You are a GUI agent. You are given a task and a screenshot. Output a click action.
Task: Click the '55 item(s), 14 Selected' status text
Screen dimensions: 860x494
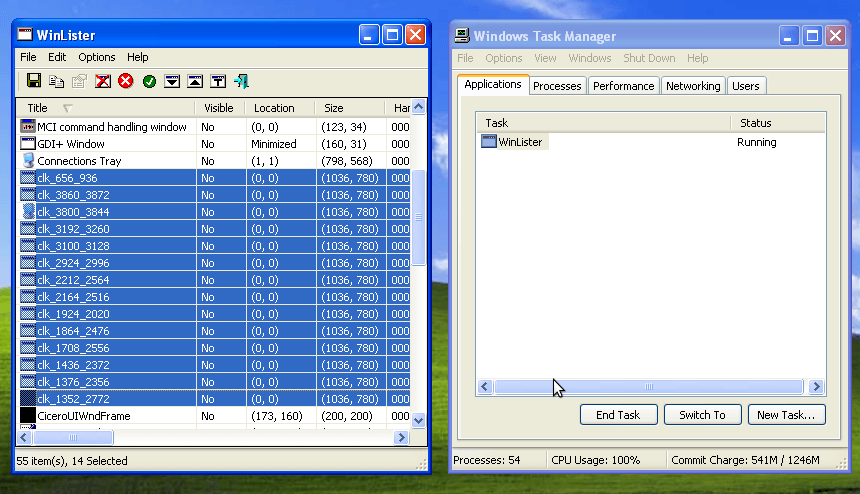click(72, 461)
